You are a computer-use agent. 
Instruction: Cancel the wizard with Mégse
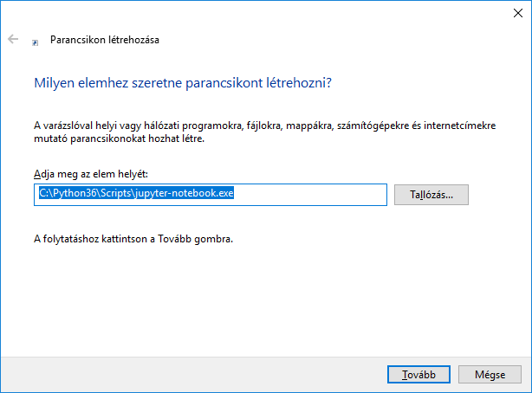point(488,374)
